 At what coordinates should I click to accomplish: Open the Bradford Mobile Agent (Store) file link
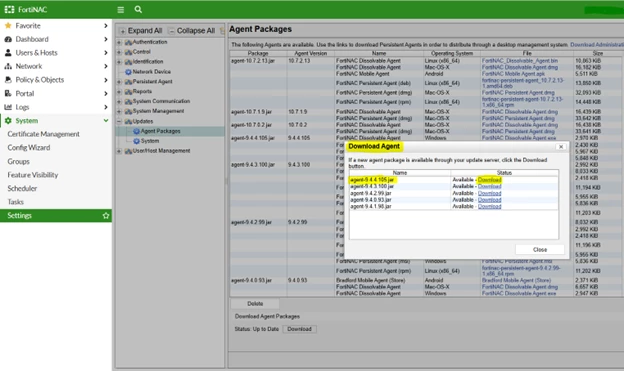click(x=517, y=280)
